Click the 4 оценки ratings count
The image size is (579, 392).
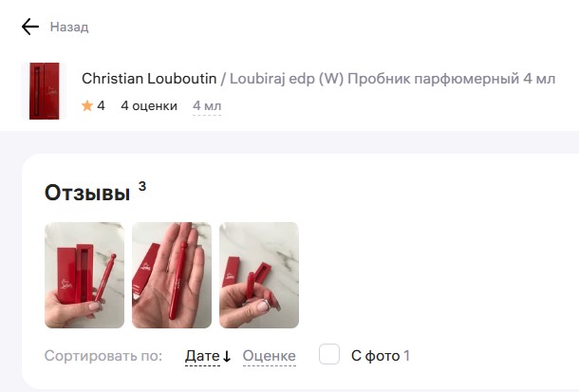(x=149, y=106)
